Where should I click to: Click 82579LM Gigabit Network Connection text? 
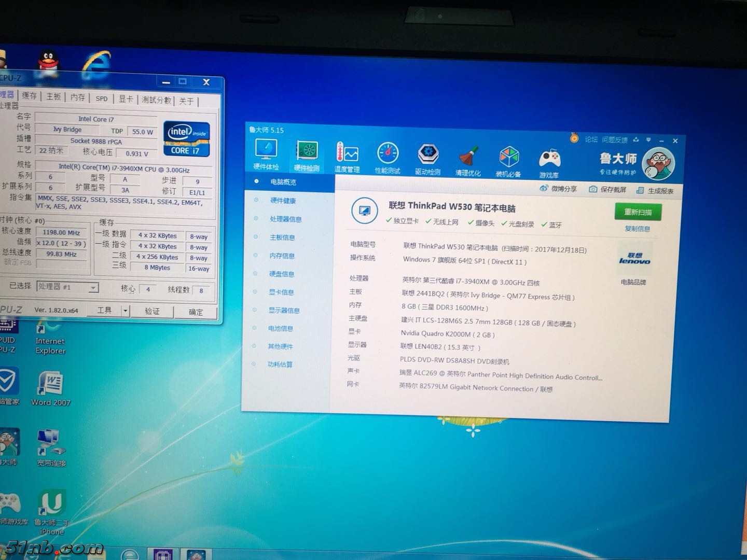[x=476, y=388]
